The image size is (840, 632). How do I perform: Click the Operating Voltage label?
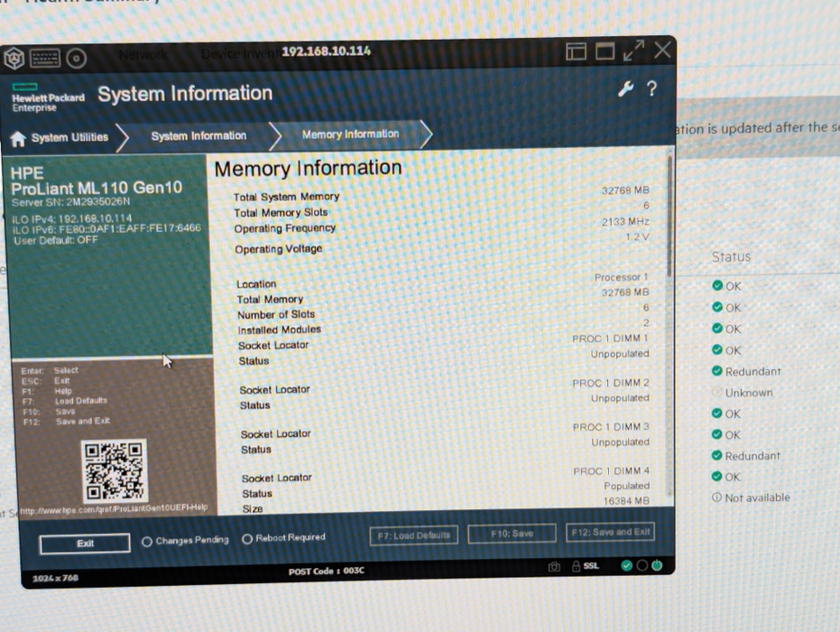click(x=279, y=248)
